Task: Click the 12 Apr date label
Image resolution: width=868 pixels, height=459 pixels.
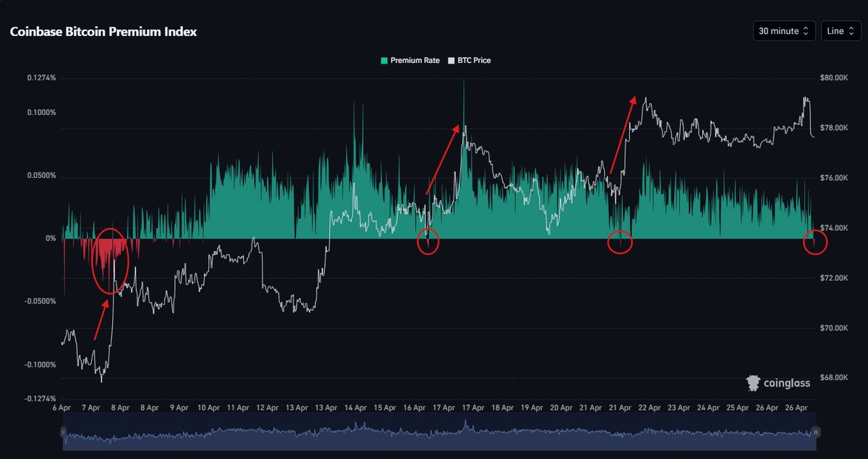Action: (x=268, y=408)
